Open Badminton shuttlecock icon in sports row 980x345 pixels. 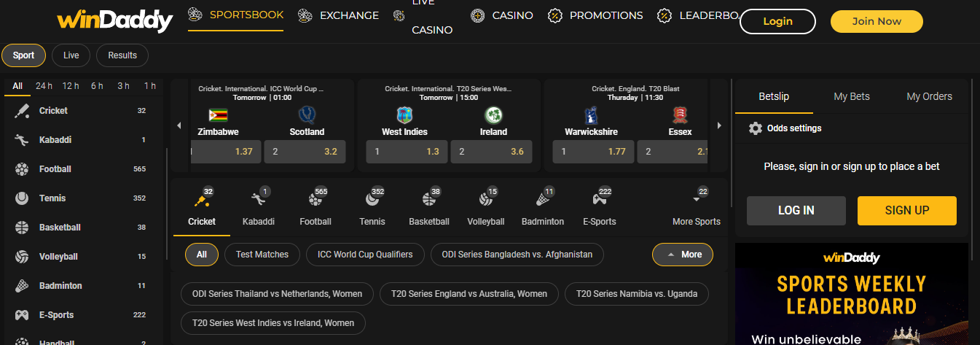[x=542, y=199]
